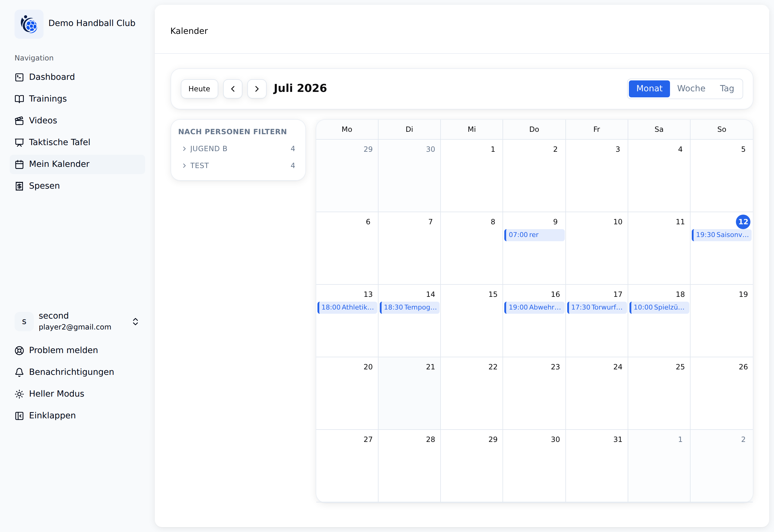
Task: Click the Videos clapperboard icon
Action: pyautogui.click(x=19, y=121)
